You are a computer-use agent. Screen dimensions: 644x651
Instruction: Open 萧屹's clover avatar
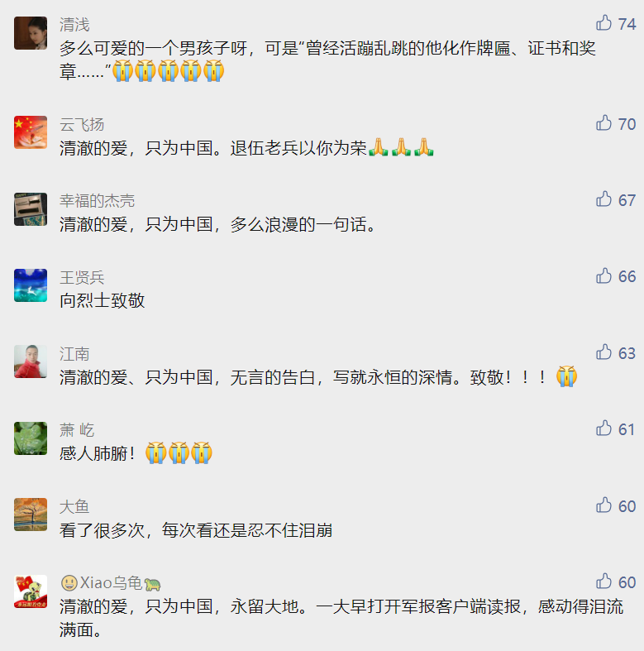coord(31,438)
